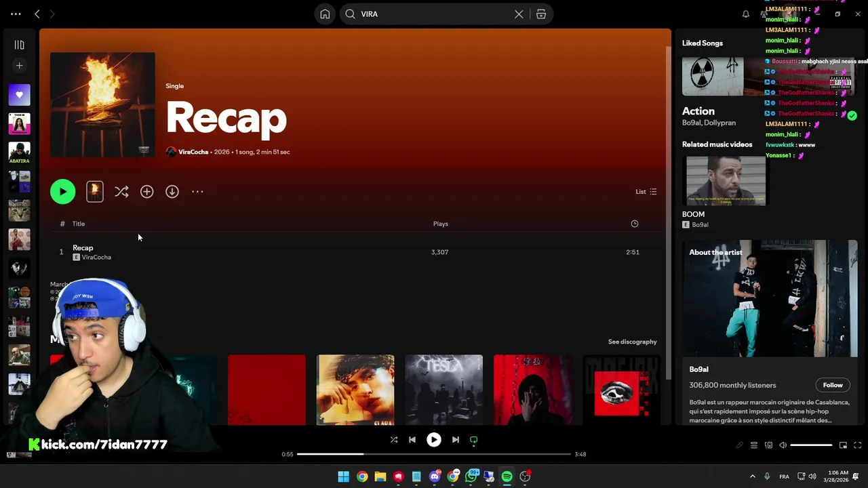Open See discography link
This screenshot has height=488, width=868.
(633, 342)
